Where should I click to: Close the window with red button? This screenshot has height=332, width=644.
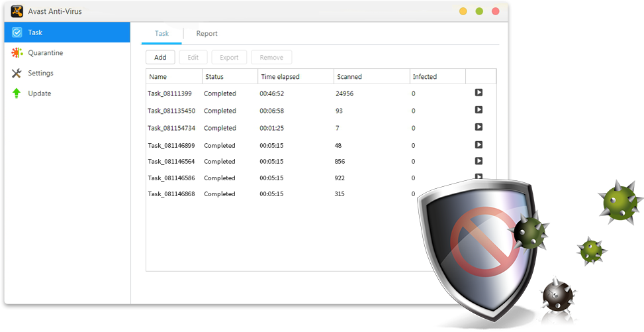pyautogui.click(x=496, y=11)
